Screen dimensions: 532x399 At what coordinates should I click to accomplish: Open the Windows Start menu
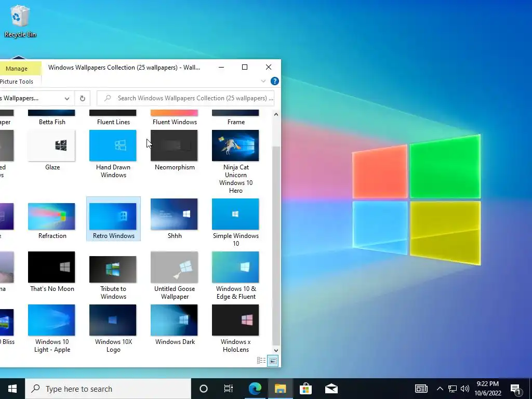(12, 389)
